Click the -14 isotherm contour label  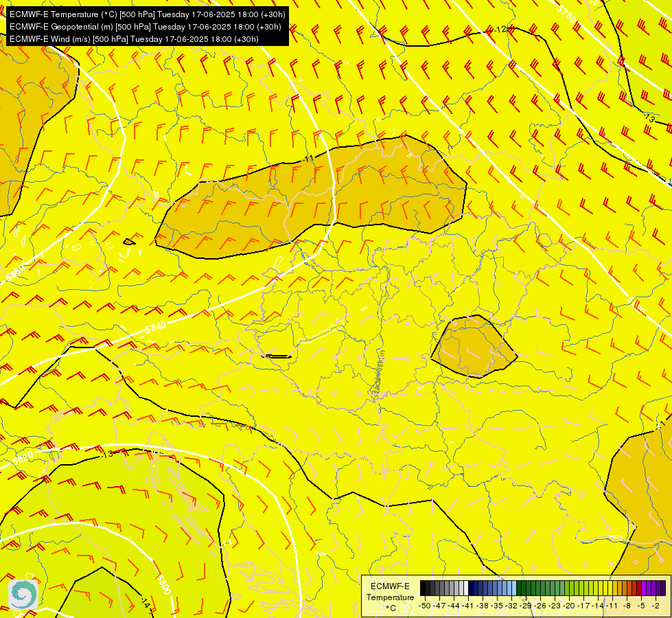coord(145,602)
